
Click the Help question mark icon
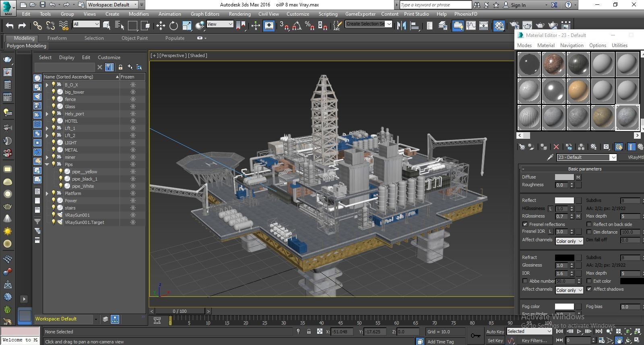tap(568, 5)
